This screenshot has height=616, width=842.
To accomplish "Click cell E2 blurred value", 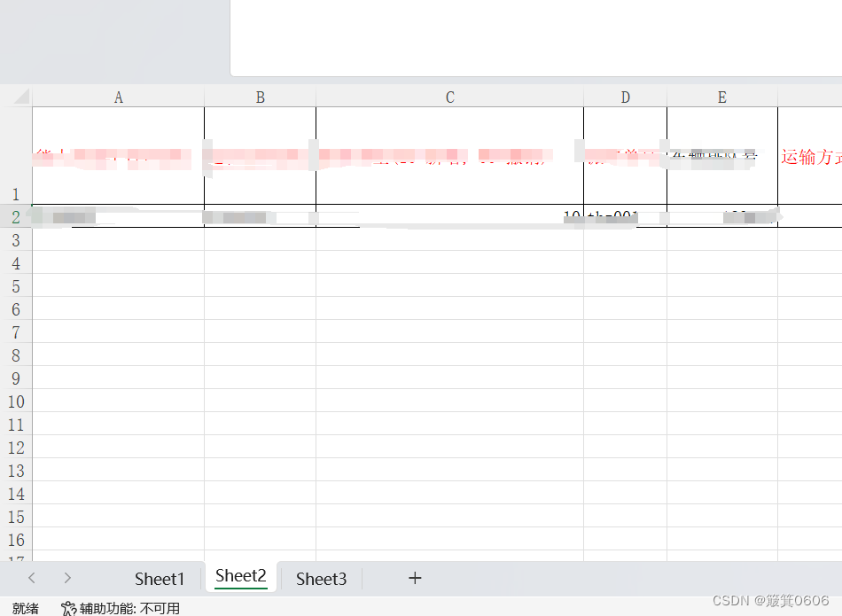I will coord(722,216).
